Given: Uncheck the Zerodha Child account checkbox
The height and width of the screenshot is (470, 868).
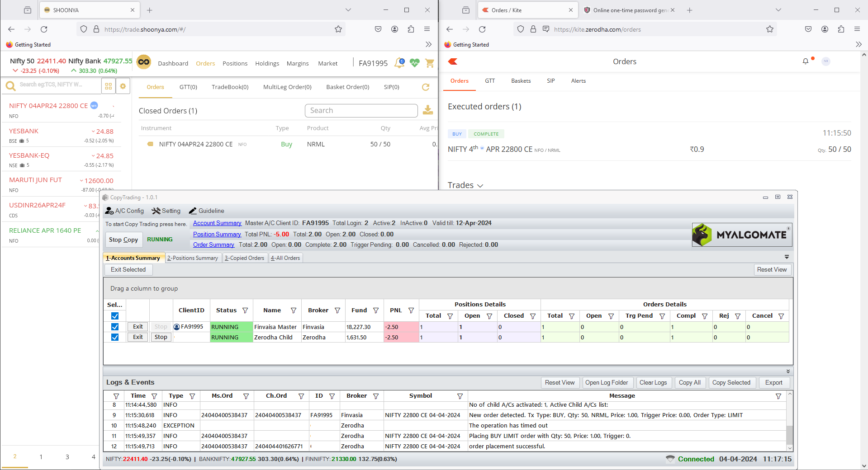Looking at the screenshot, I should [115, 337].
